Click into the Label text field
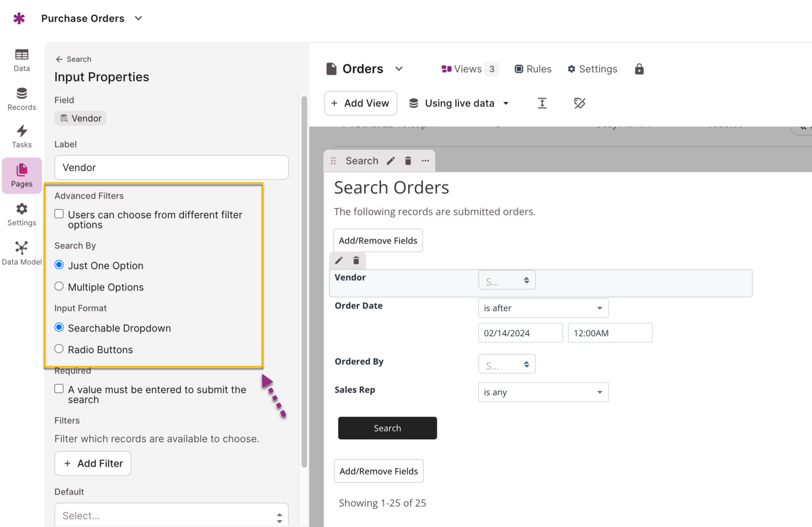This screenshot has height=527, width=812. point(171,167)
